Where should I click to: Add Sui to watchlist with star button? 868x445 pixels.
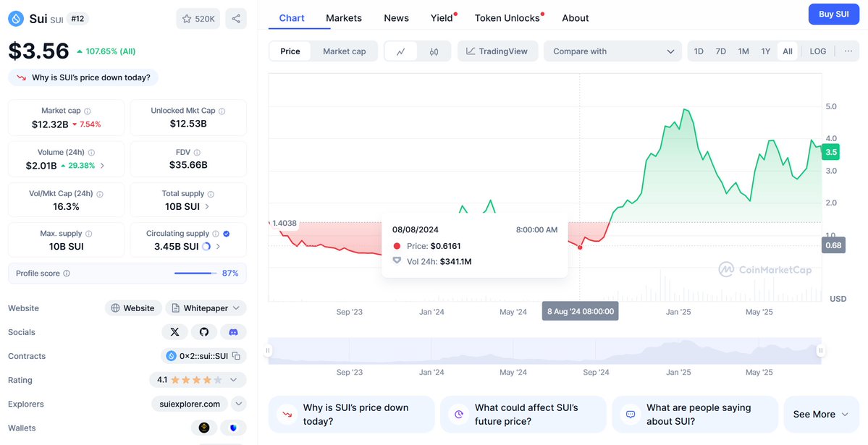tap(198, 19)
